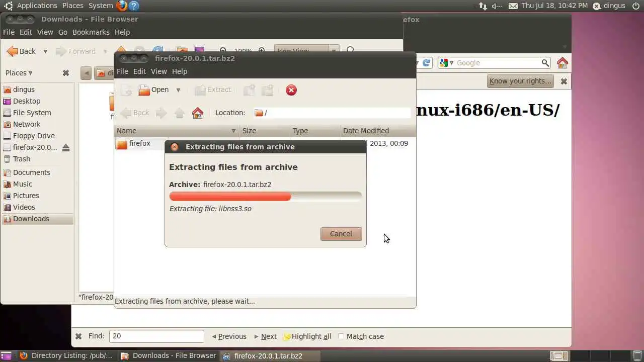Expand the Open recent archives dropdown arrow

(x=178, y=90)
